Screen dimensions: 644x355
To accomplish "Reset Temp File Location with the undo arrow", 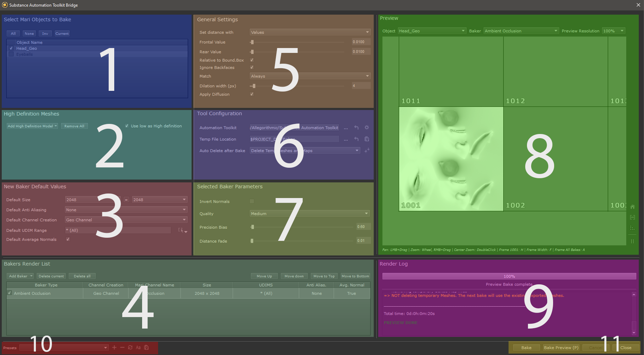I will click(356, 139).
